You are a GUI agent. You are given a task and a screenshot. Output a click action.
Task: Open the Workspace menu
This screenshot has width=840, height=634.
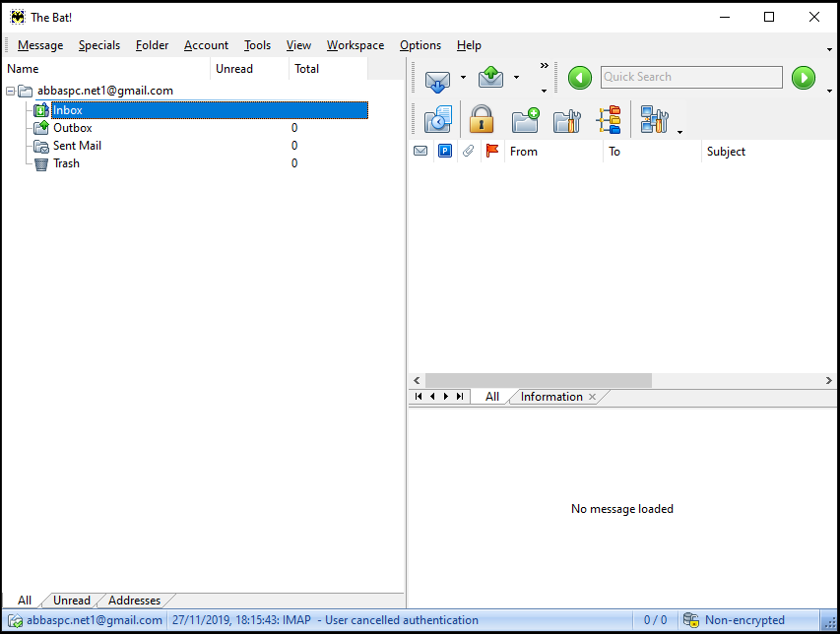point(355,45)
